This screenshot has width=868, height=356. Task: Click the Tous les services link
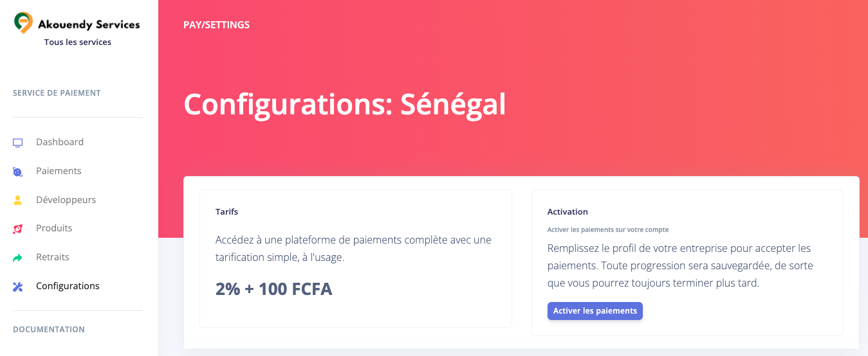(x=78, y=42)
